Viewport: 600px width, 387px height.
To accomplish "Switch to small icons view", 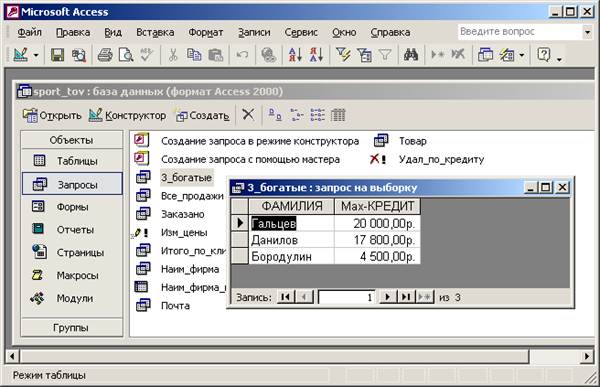I will tap(296, 114).
